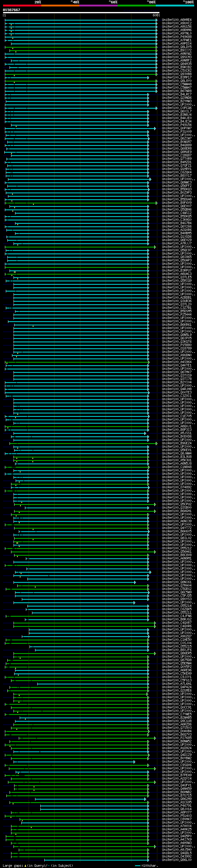
Task: Open hit UniRef100_C3Z9I1
Action: [177, 396]
